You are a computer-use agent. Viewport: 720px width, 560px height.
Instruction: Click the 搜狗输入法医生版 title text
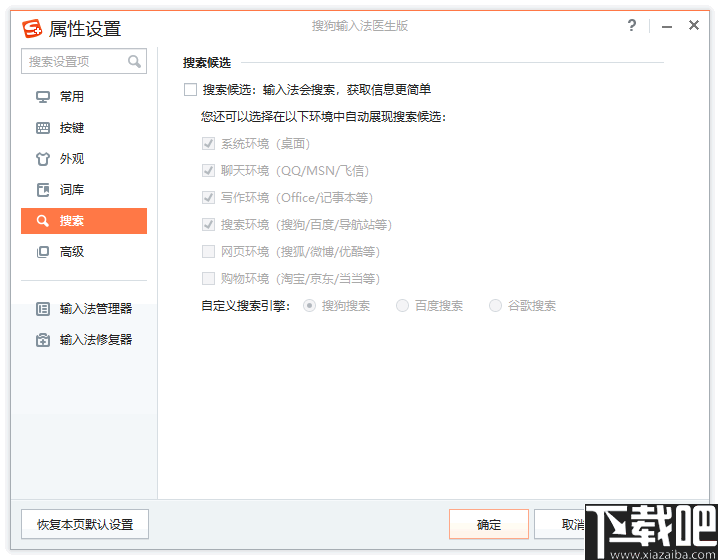pyautogui.click(x=360, y=26)
